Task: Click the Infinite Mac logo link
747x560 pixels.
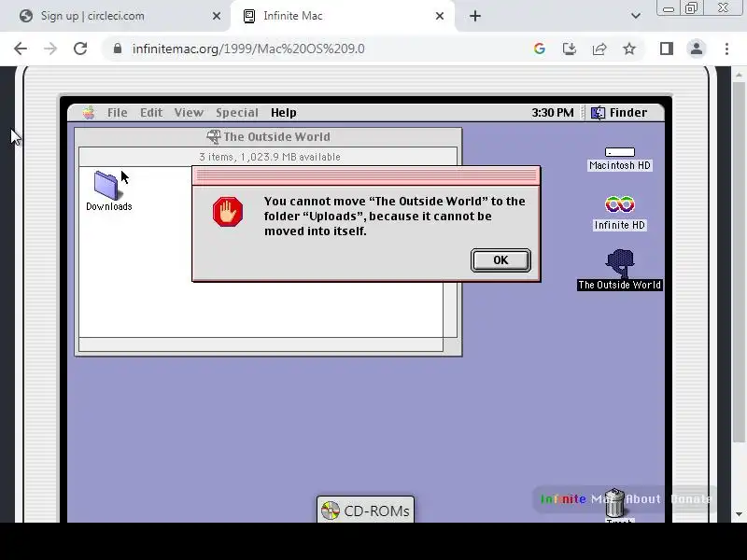Action: pos(576,498)
